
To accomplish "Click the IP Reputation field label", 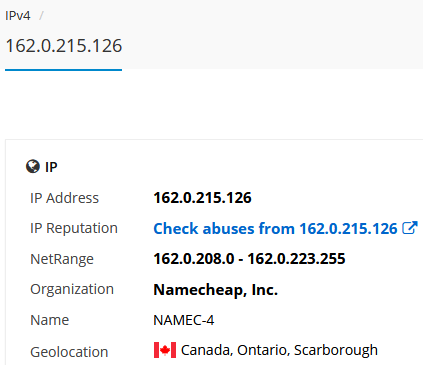I will click(x=74, y=228).
